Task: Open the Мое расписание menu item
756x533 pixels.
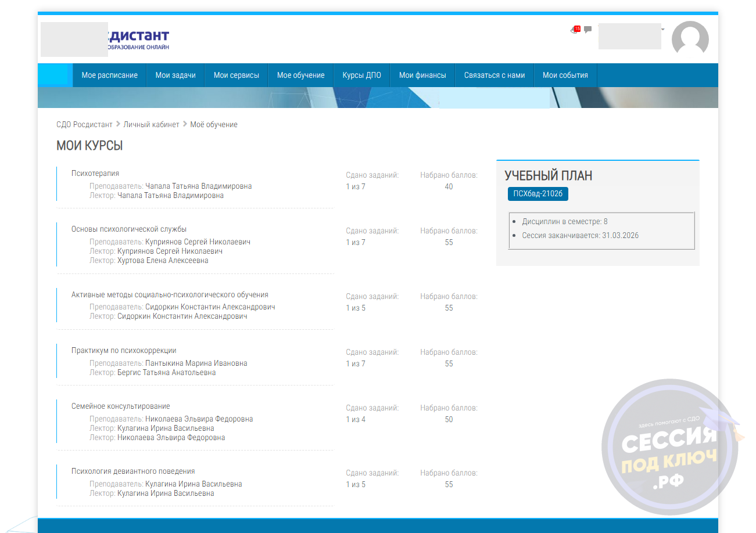Action: tap(109, 75)
